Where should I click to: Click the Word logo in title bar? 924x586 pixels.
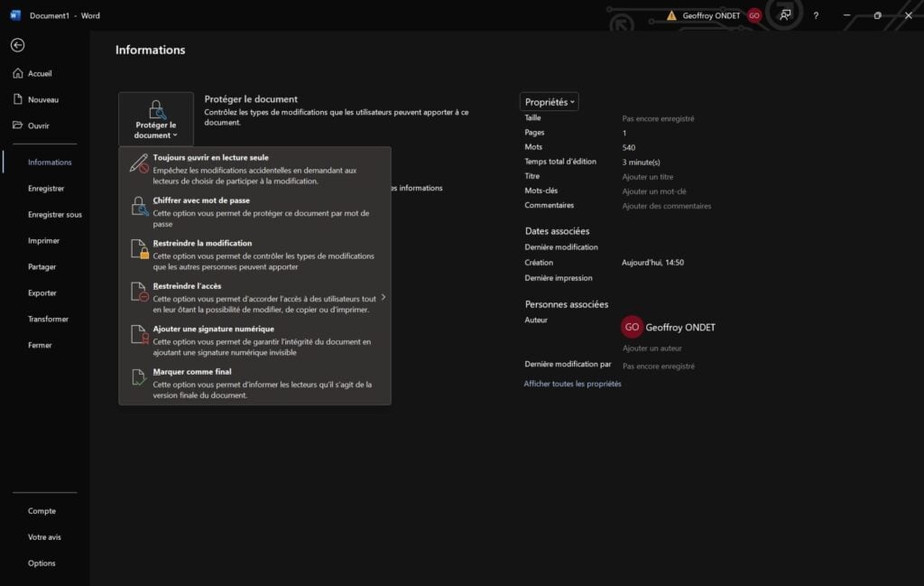pyautogui.click(x=15, y=15)
